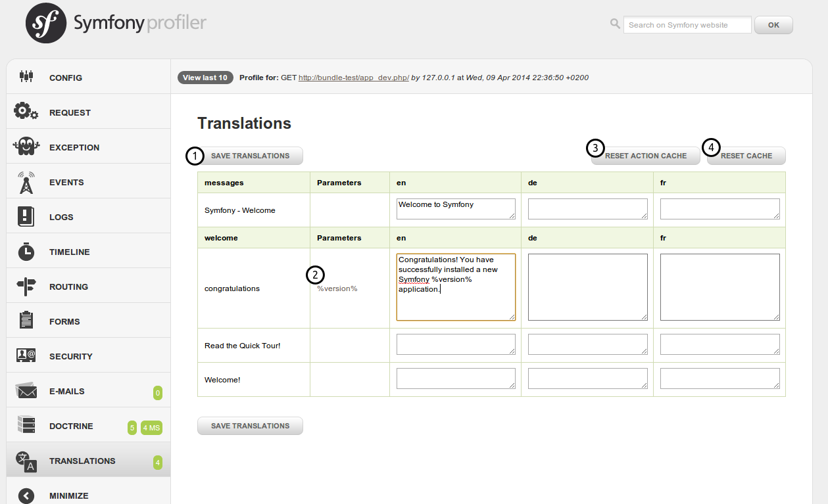The height and width of the screenshot is (504, 828).
Task: Click the Doctrine 5 queries badge
Action: [132, 428]
